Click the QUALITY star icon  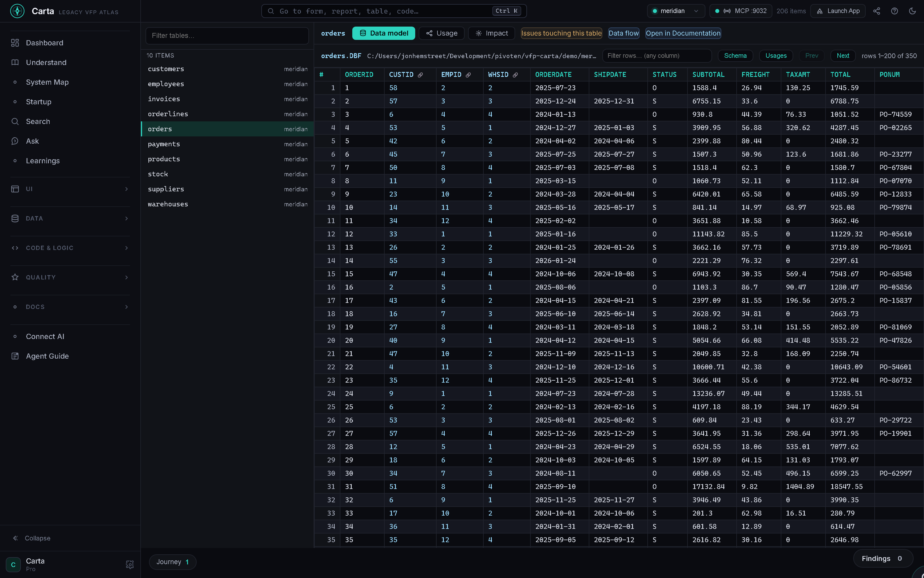click(15, 277)
